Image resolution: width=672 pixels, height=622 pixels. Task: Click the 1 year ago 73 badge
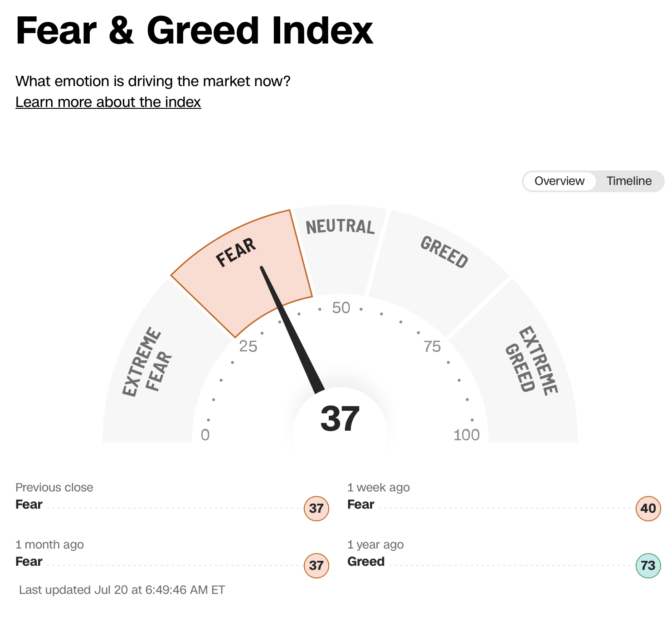click(648, 565)
